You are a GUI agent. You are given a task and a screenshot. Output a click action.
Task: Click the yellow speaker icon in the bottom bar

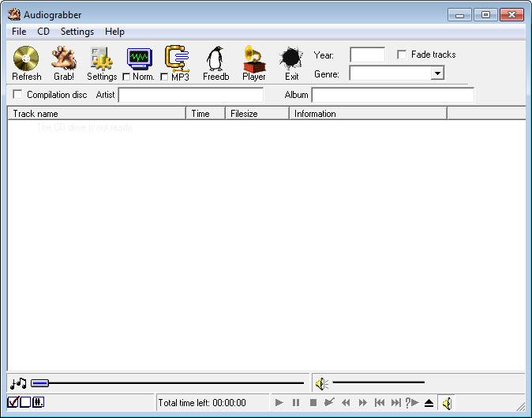[447, 403]
